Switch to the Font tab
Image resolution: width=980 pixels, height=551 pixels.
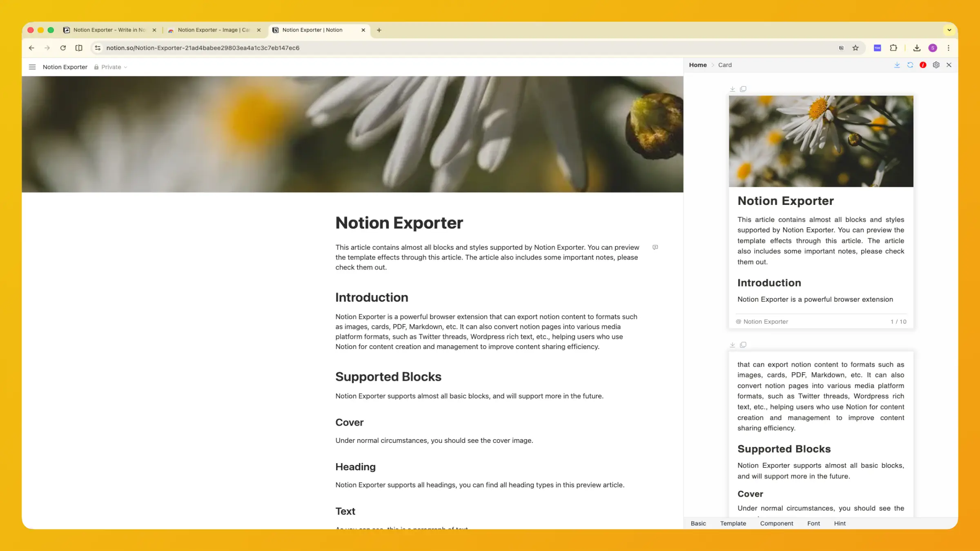coord(813,523)
